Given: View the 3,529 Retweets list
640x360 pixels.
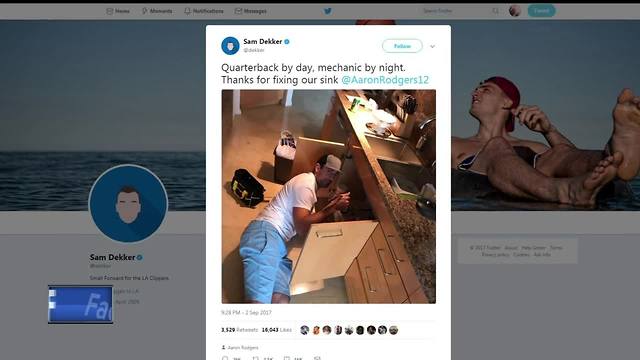Looking at the screenshot, I should point(240,330).
